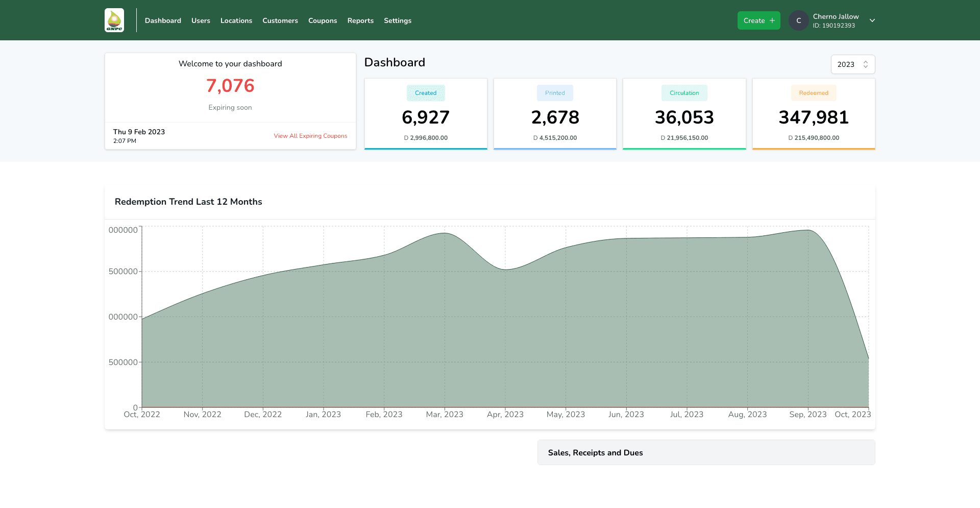The image size is (980, 508).
Task: Click the 7,076 expiring soon number
Action: pyautogui.click(x=230, y=86)
